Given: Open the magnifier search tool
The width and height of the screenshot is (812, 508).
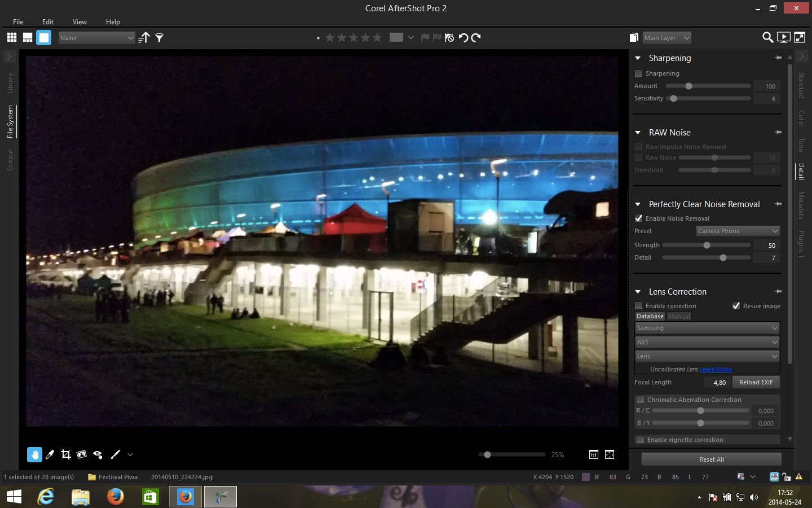Looking at the screenshot, I should click(x=767, y=38).
